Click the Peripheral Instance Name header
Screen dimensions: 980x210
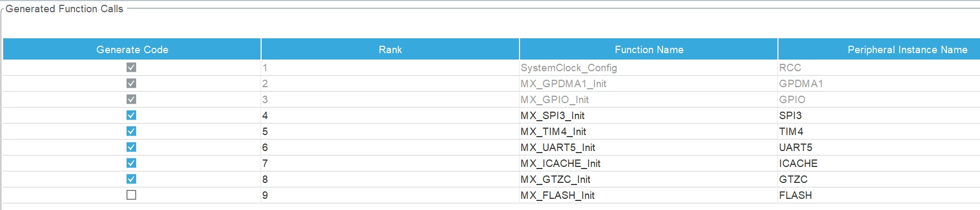click(x=879, y=49)
